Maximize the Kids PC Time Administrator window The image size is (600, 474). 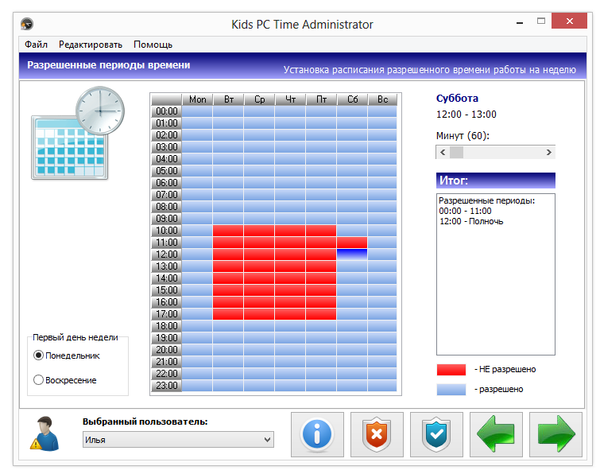tap(541, 21)
